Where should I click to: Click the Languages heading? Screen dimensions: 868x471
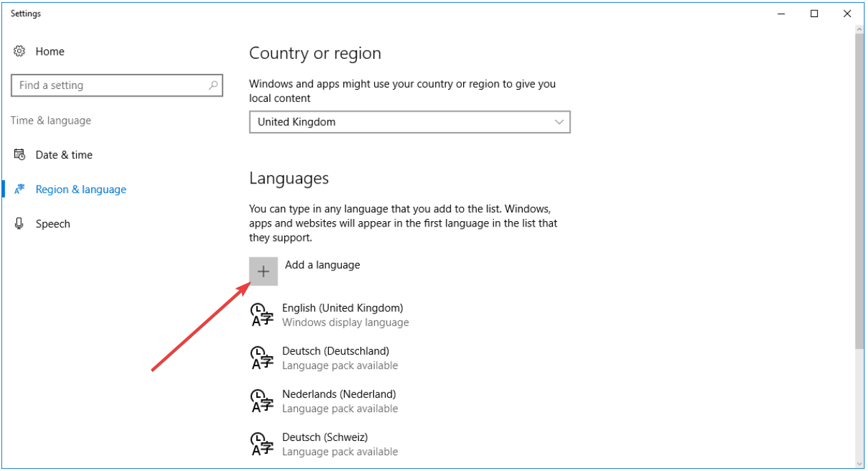pyautogui.click(x=289, y=178)
